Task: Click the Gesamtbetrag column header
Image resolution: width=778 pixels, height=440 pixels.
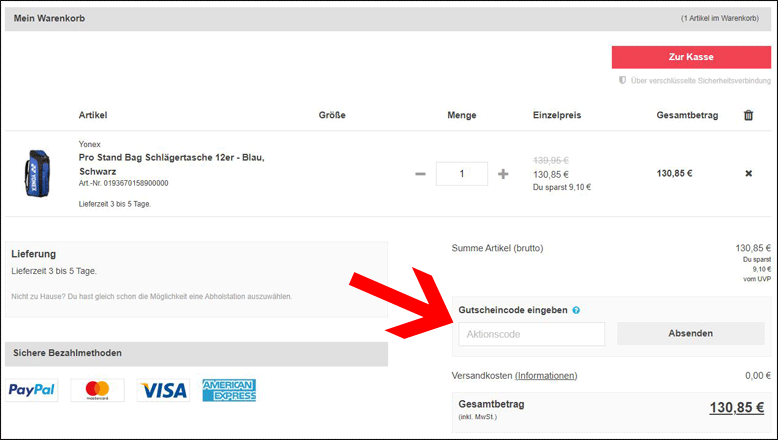Action: coord(687,115)
